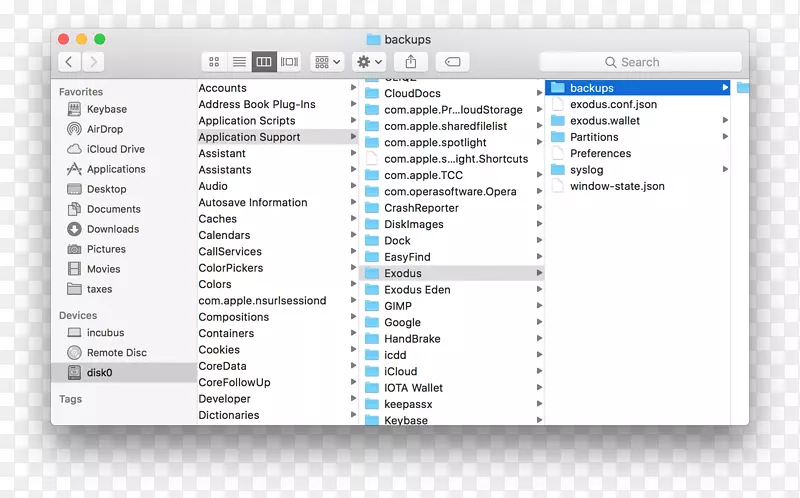Select the Accounts folder row
Image resolution: width=800 pixels, height=498 pixels.
pyautogui.click(x=278, y=88)
